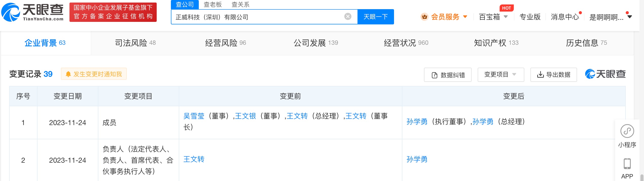The width and height of the screenshot is (644, 181).
Task: Clear the search field with the X icon
Action: [348, 17]
